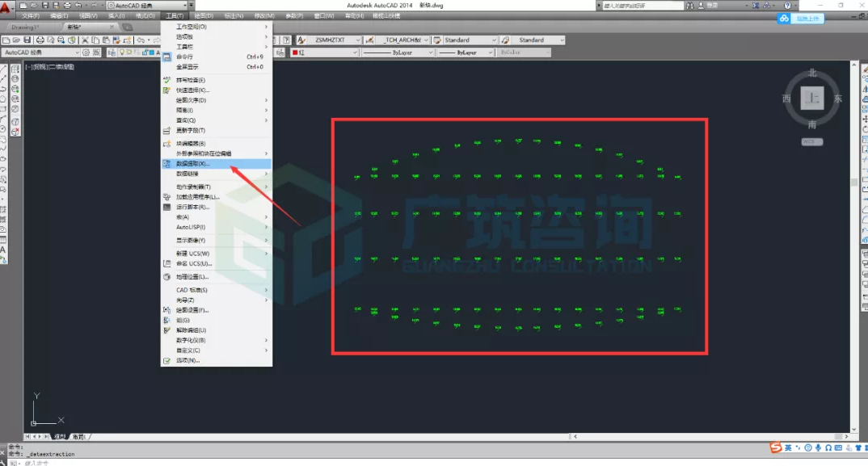The width and height of the screenshot is (868, 466).
Task: Choose 绘图设置(F)... from menu
Action: (x=217, y=310)
